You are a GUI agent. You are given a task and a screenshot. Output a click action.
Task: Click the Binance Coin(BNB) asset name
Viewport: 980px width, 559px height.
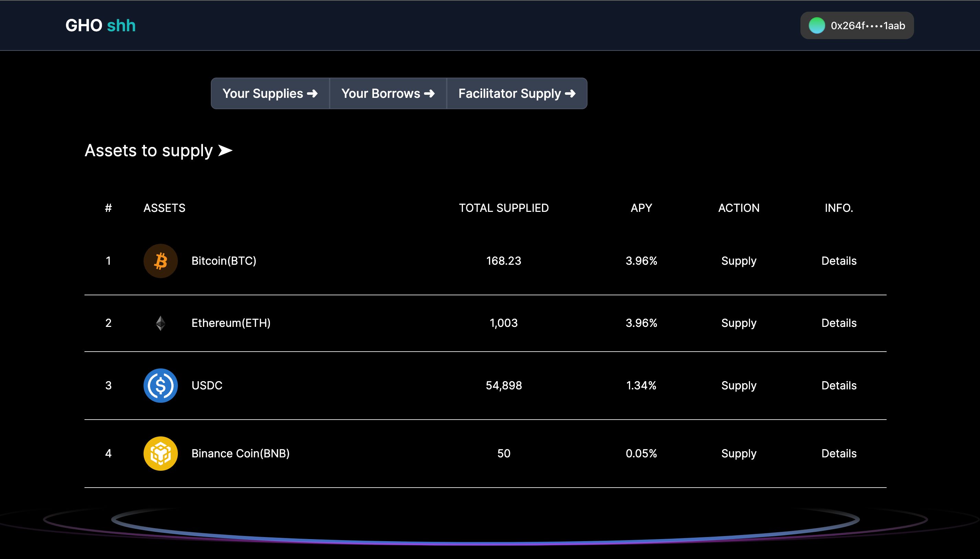tap(241, 454)
